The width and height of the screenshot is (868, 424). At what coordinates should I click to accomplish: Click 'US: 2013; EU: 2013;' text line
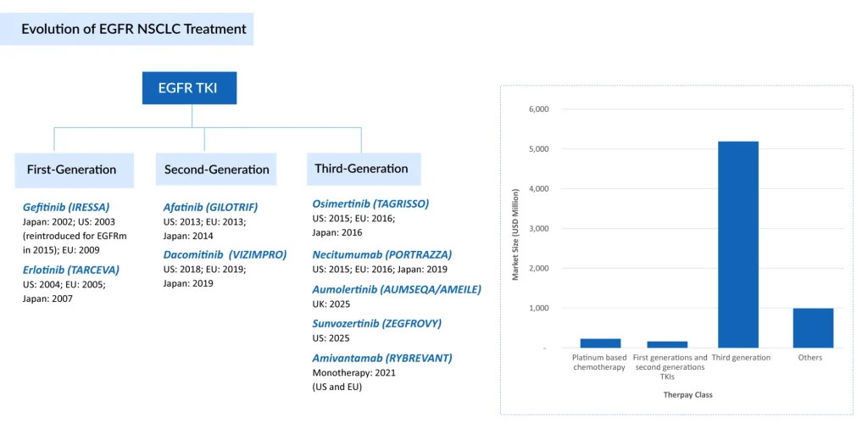(x=205, y=222)
